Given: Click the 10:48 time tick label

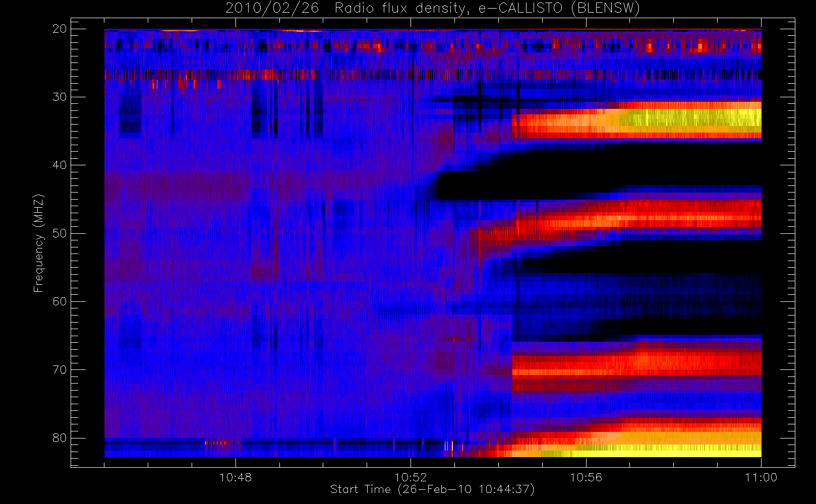Looking at the screenshot, I should click(236, 477).
